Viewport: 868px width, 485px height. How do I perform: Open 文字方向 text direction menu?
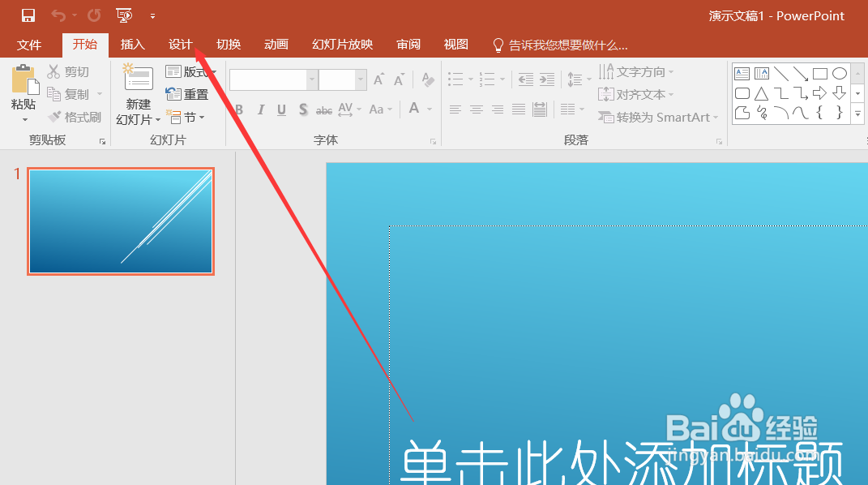click(x=635, y=71)
